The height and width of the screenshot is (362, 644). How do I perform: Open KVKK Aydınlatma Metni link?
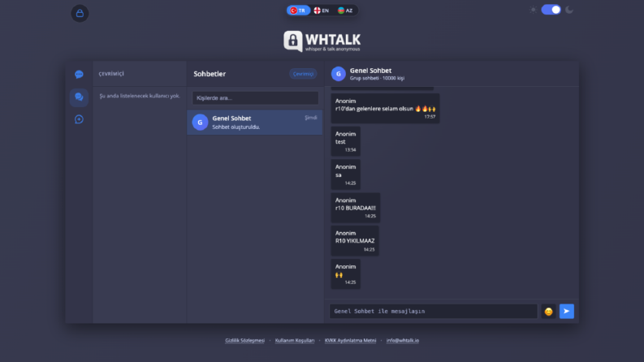click(x=350, y=340)
